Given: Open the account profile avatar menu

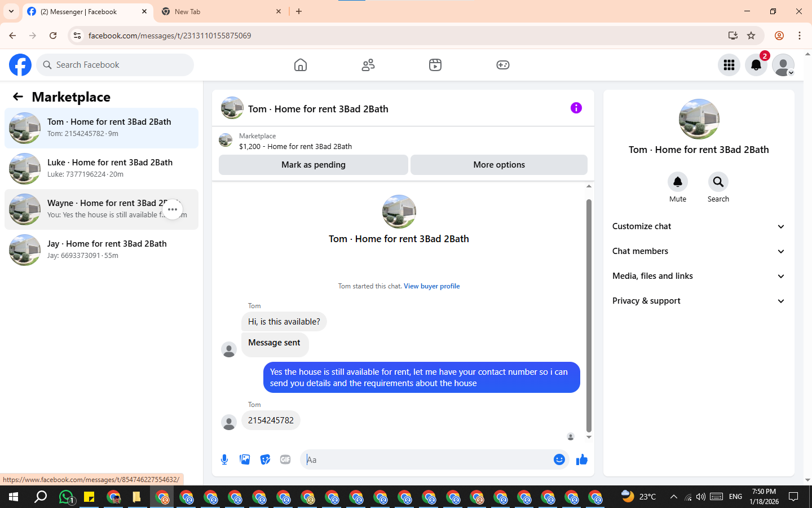Looking at the screenshot, I should click(x=783, y=65).
